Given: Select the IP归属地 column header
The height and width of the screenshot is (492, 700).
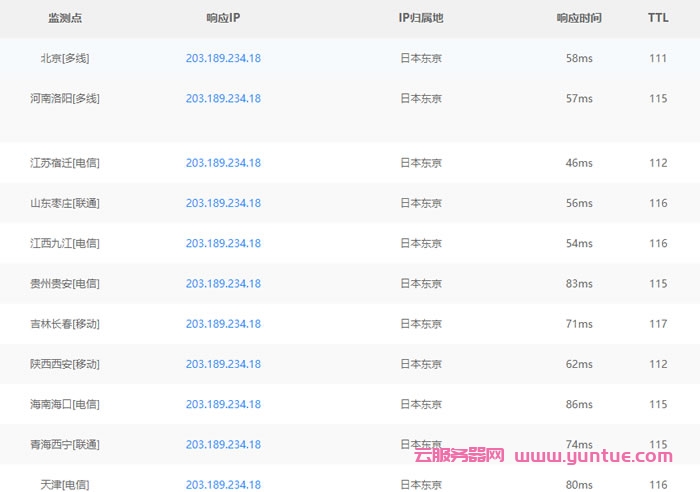Looking at the screenshot, I should pos(420,18).
